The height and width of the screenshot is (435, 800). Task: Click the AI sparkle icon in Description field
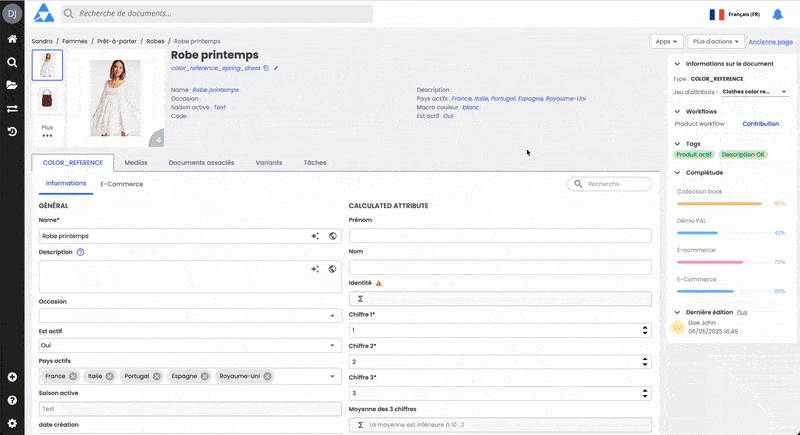315,269
